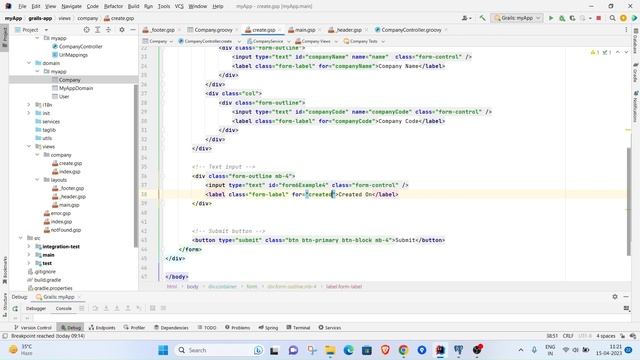Viewport: 640px width, 360px height.
Task: Toggle the Debug tool window button
Action: click(x=71, y=327)
